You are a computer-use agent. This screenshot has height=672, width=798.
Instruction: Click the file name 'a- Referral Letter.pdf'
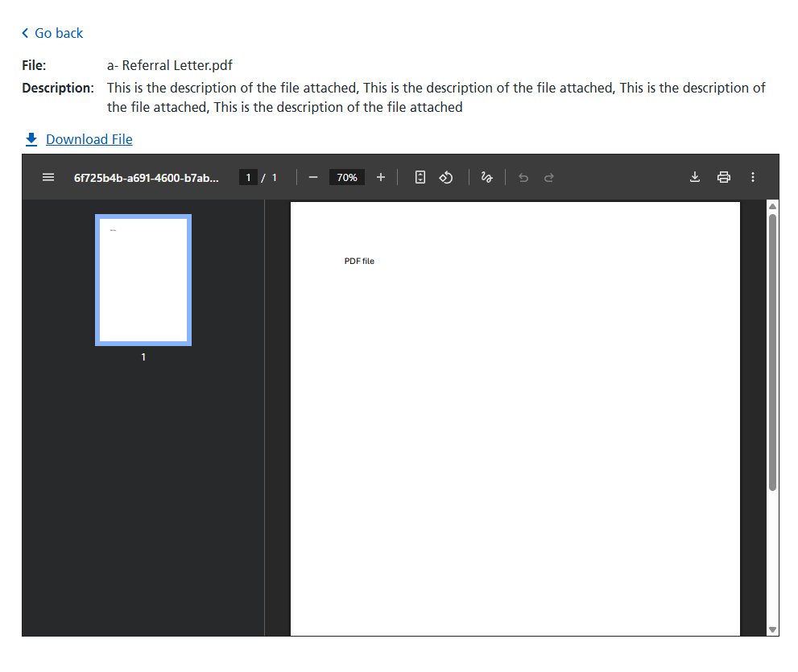pyautogui.click(x=169, y=66)
